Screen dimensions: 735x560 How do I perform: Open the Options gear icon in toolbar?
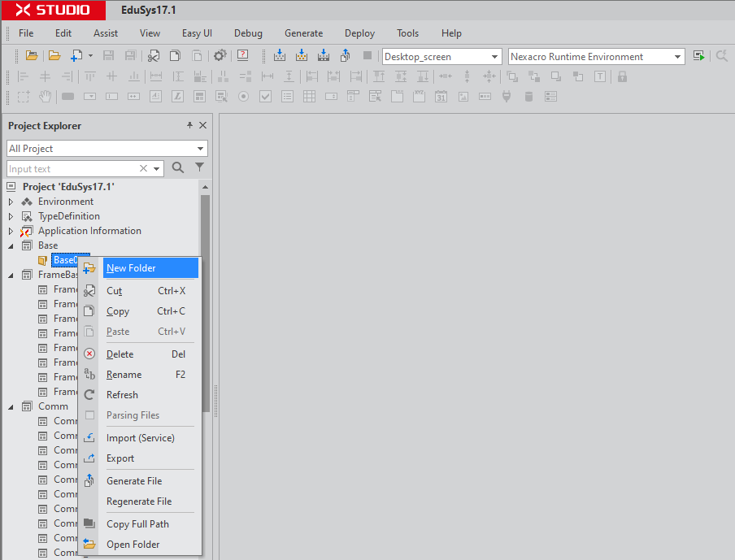(220, 56)
